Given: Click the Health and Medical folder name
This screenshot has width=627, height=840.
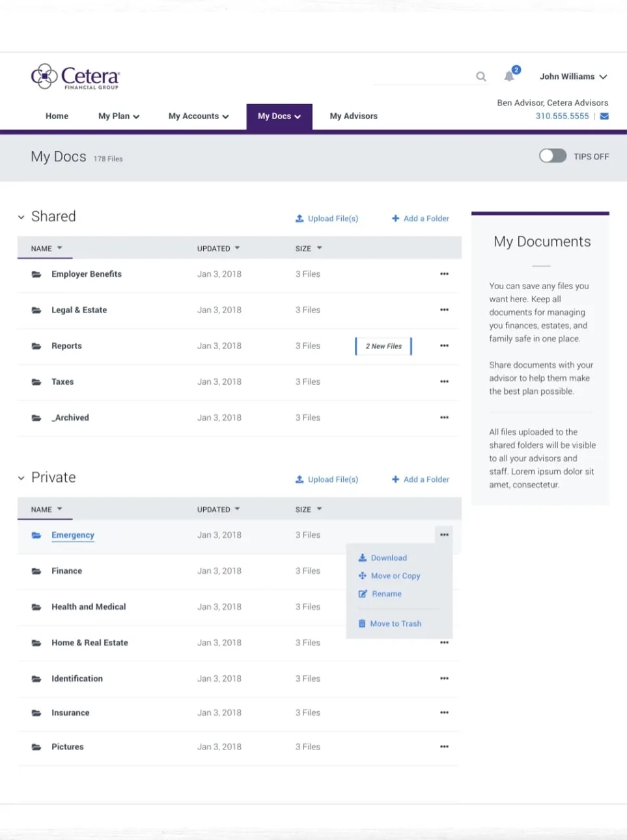Looking at the screenshot, I should (x=89, y=607).
